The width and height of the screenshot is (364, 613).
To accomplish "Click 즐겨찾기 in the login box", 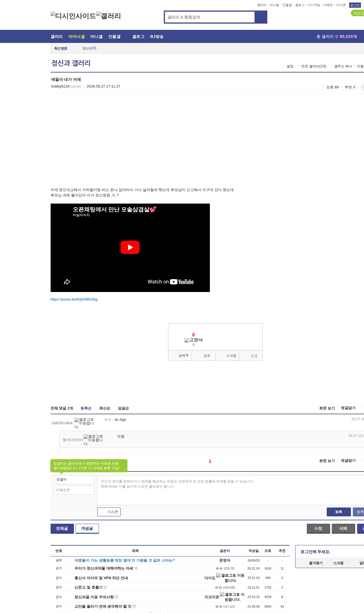I will click(x=316, y=563).
